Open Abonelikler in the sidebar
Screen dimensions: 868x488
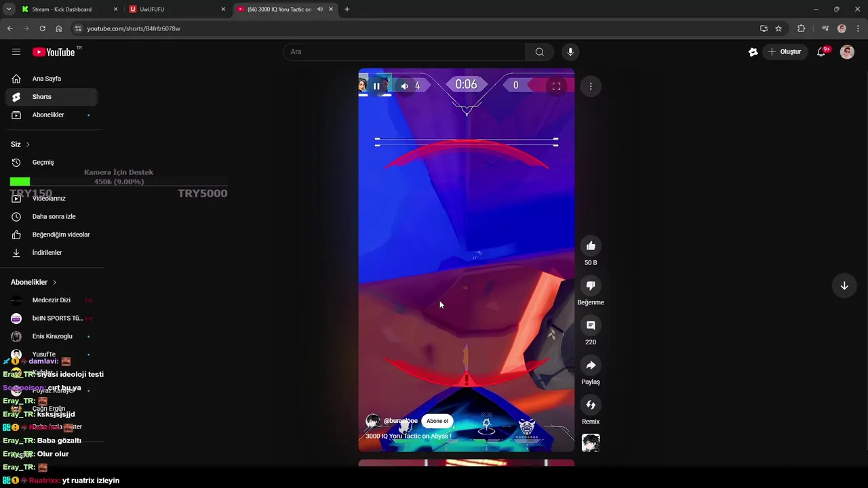click(x=52, y=115)
